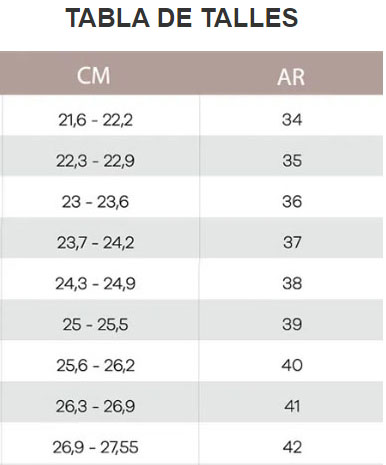
Task: Click the 23,7 - 24,2 measurement cell
Action: tap(100, 238)
